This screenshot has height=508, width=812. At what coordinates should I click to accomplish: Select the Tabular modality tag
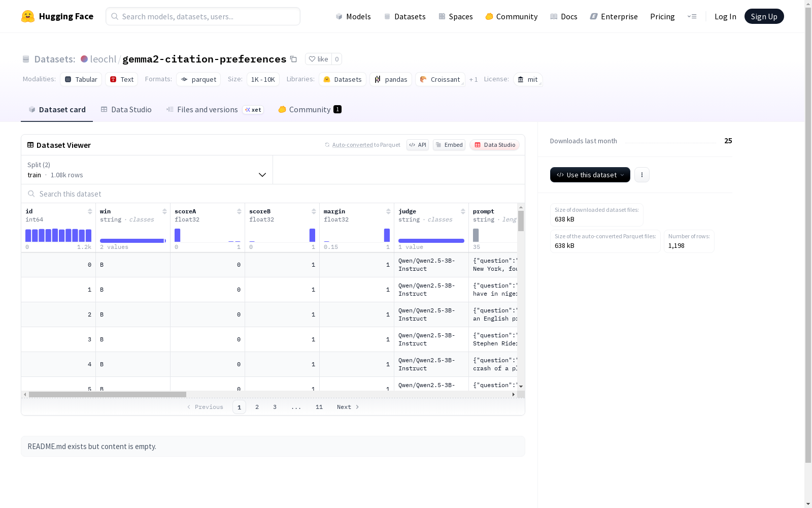81,79
